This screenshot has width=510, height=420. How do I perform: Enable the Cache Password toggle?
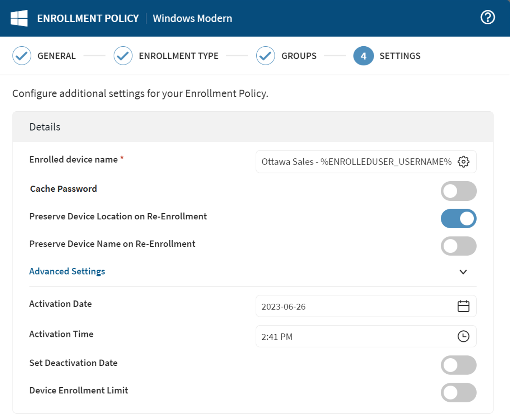[459, 191]
